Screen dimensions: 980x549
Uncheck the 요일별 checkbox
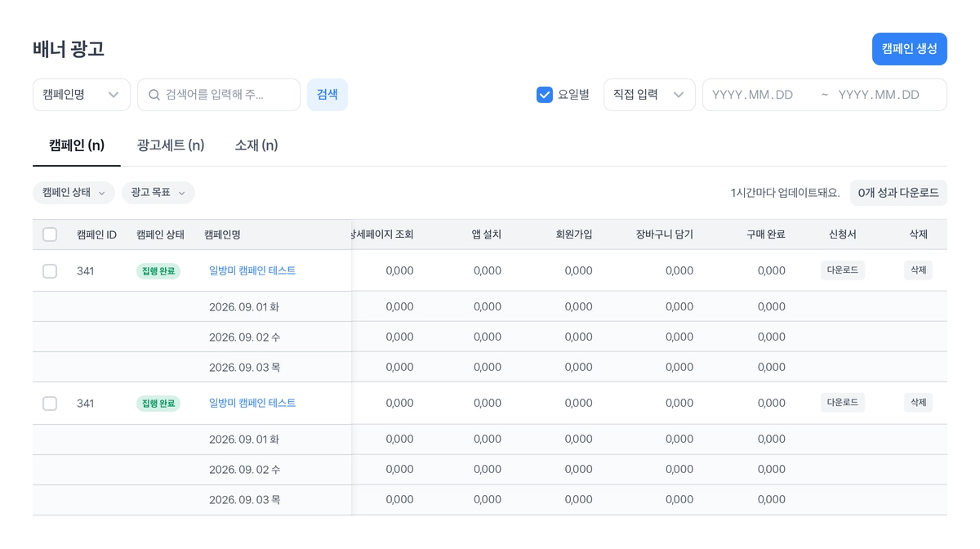545,95
